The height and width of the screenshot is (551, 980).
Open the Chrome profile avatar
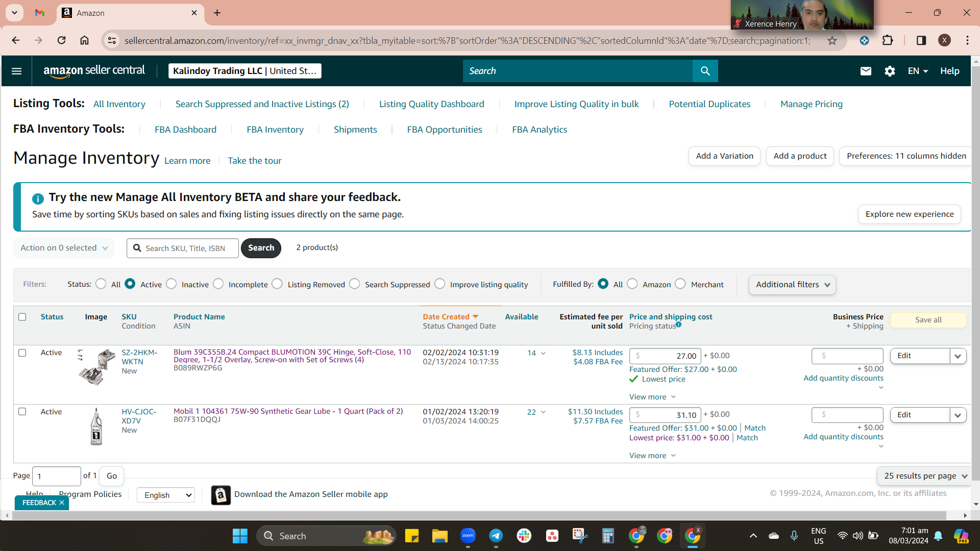[x=944, y=40]
